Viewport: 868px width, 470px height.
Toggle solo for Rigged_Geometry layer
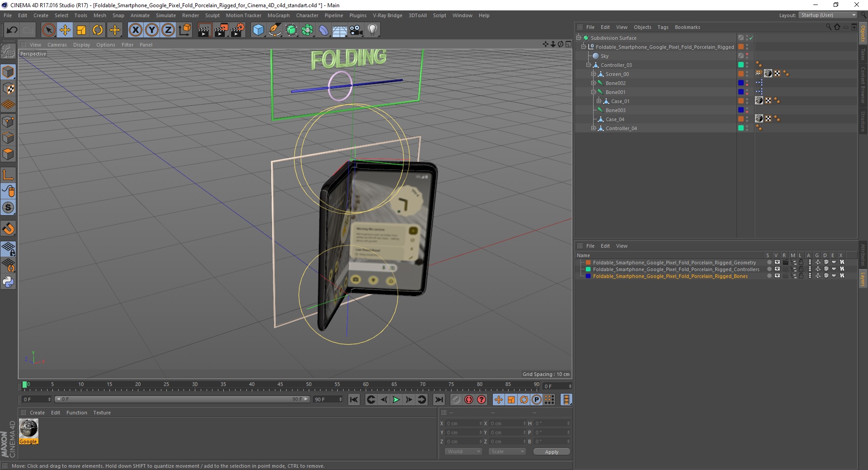pyautogui.click(x=769, y=262)
